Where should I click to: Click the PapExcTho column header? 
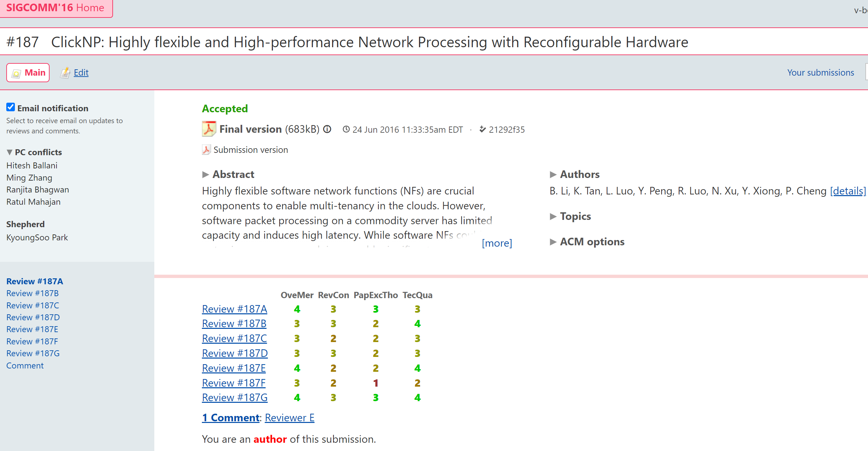(x=375, y=295)
